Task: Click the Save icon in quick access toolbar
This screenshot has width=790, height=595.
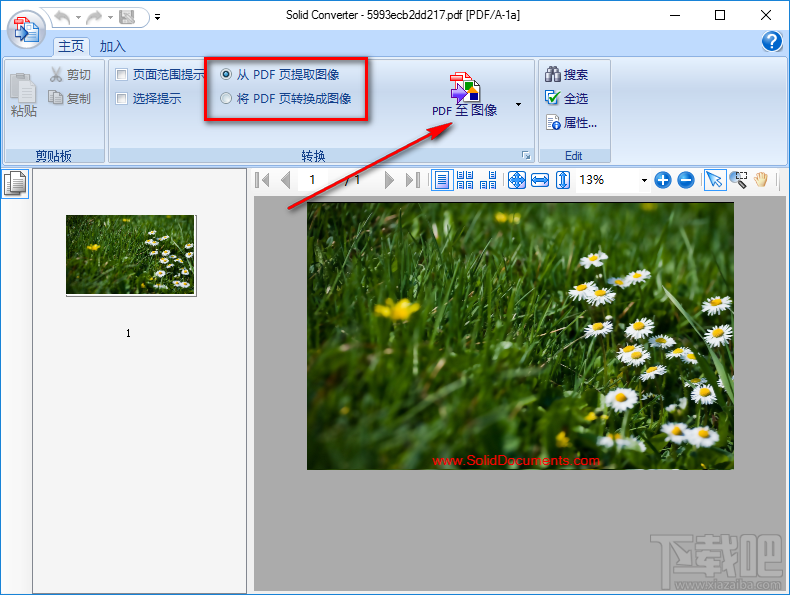Action: 127,18
